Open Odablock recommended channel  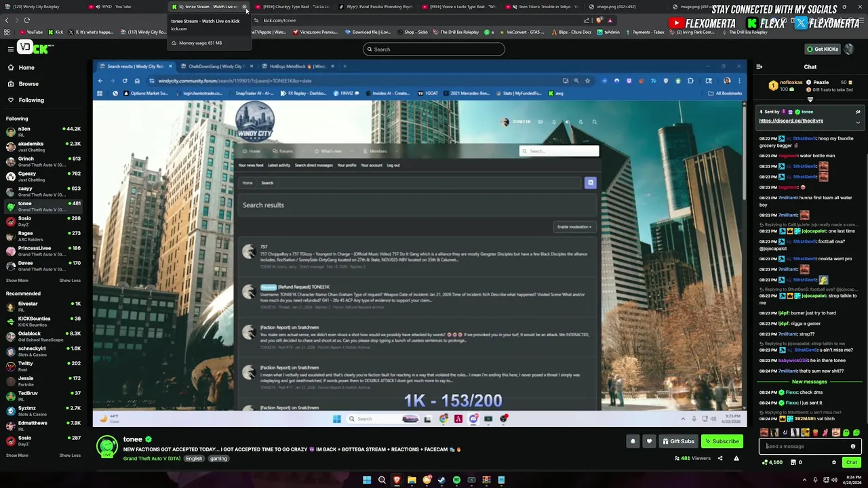(43, 336)
